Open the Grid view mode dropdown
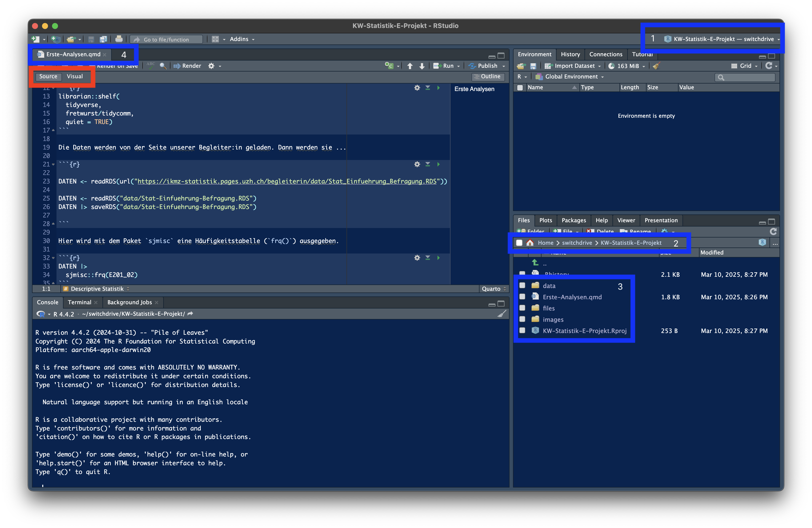The height and width of the screenshot is (528, 812). tap(744, 66)
